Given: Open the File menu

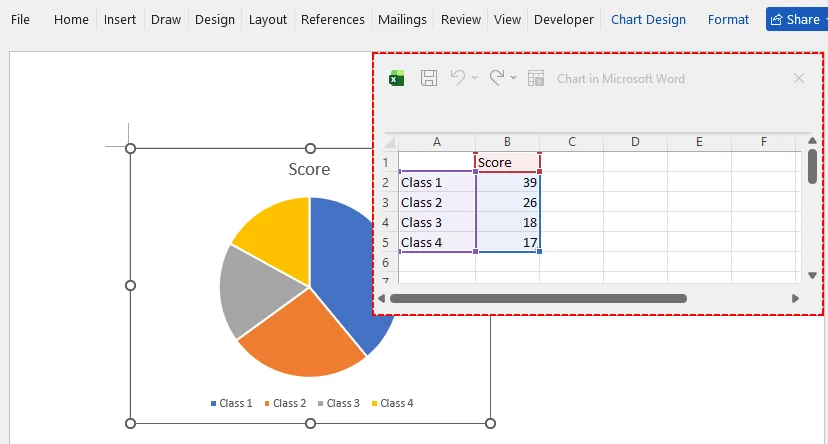Looking at the screenshot, I should coord(20,20).
